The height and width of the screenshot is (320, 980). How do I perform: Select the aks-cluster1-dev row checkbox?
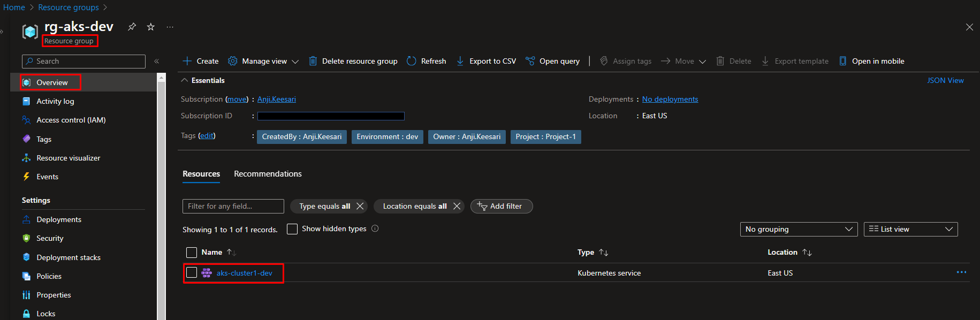[192, 273]
